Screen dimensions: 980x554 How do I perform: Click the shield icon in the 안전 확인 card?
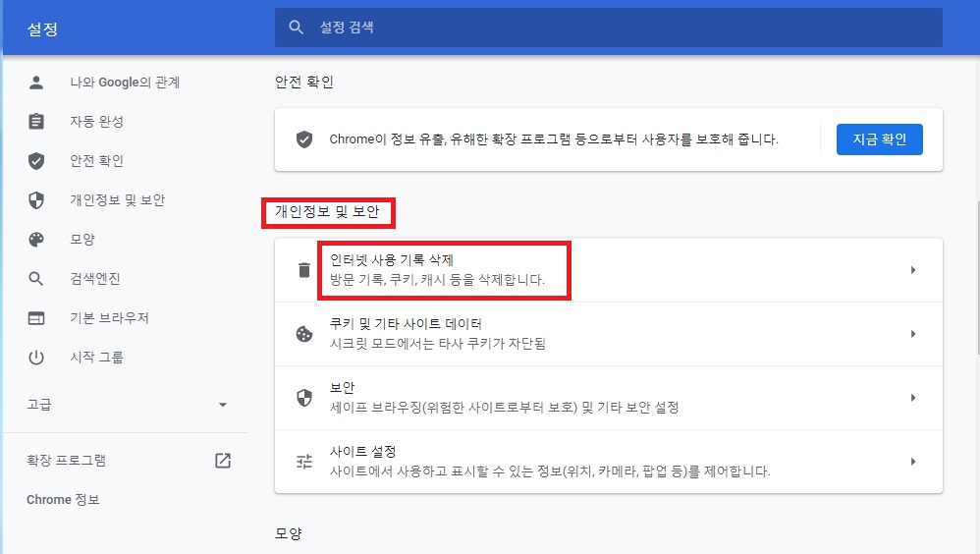pos(304,139)
